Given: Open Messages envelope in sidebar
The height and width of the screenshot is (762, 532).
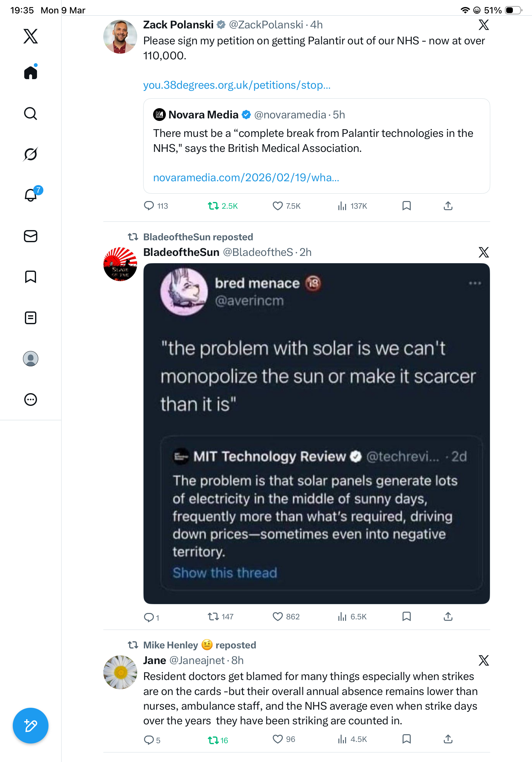Looking at the screenshot, I should (x=31, y=236).
